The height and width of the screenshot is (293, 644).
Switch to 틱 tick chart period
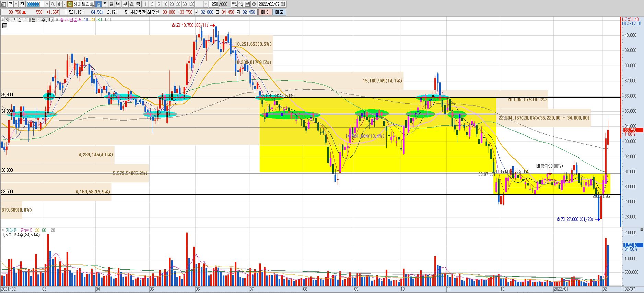138,4
